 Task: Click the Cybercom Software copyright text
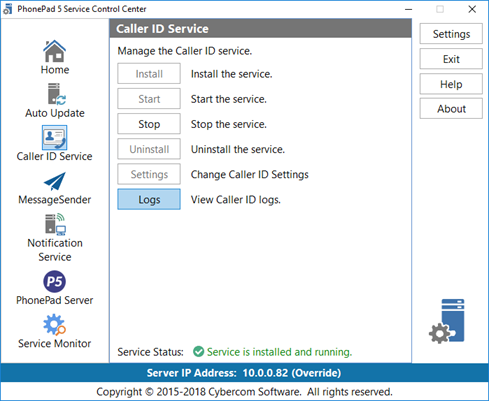(244, 392)
